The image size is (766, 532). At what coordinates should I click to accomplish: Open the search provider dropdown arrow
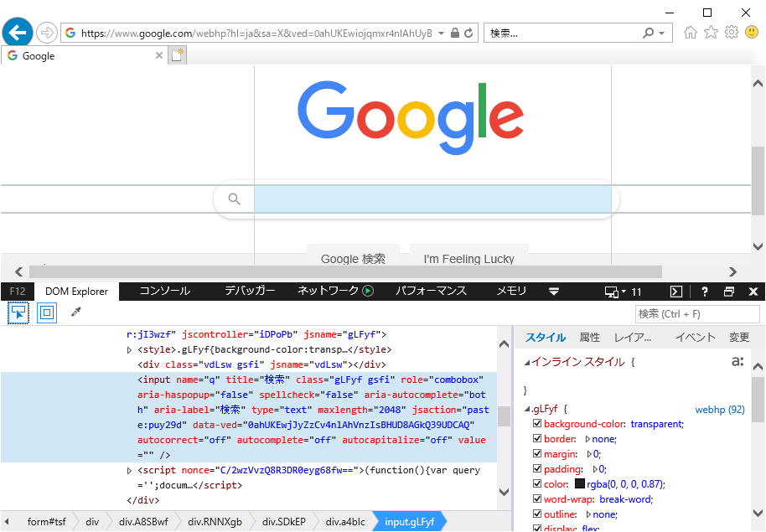662,34
